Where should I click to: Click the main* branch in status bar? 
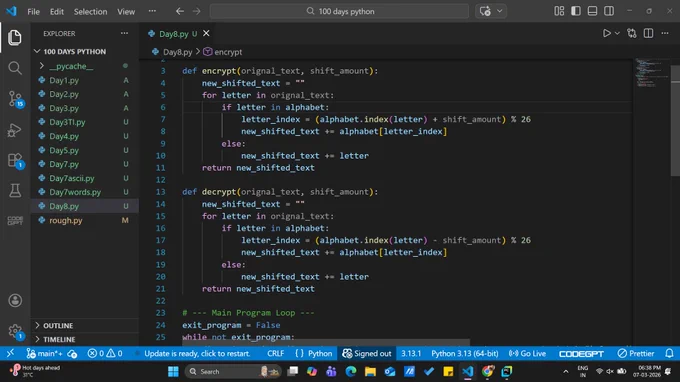[x=44, y=353]
